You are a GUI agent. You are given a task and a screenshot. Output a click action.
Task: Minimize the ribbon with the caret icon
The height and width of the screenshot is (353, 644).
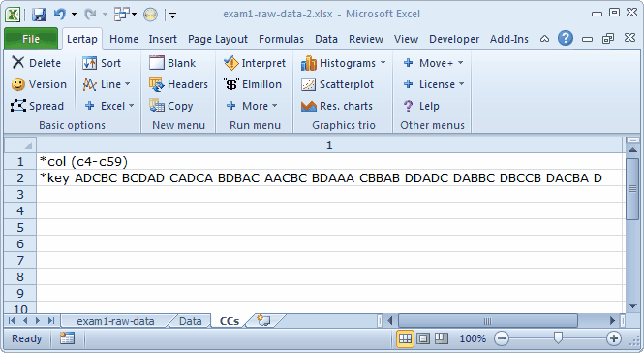[544, 39]
